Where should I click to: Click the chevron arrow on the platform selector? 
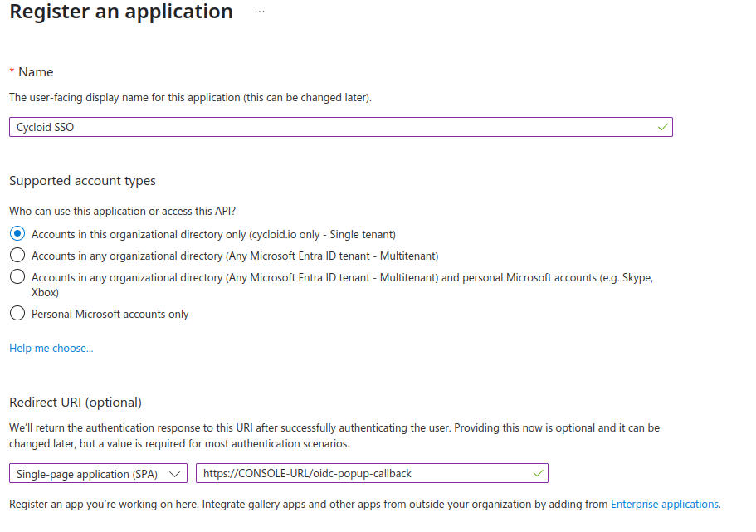click(x=174, y=474)
